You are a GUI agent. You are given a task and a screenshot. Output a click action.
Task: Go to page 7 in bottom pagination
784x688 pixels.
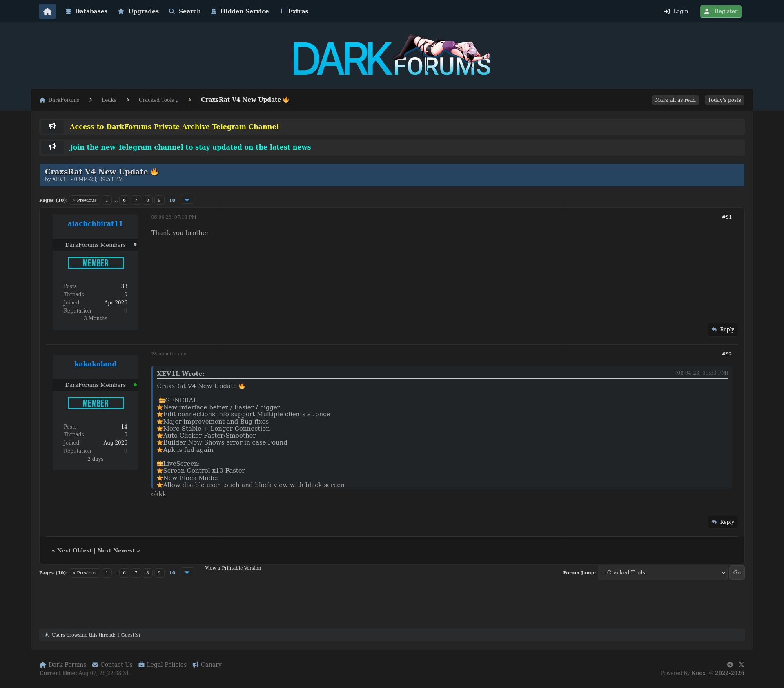tap(136, 573)
